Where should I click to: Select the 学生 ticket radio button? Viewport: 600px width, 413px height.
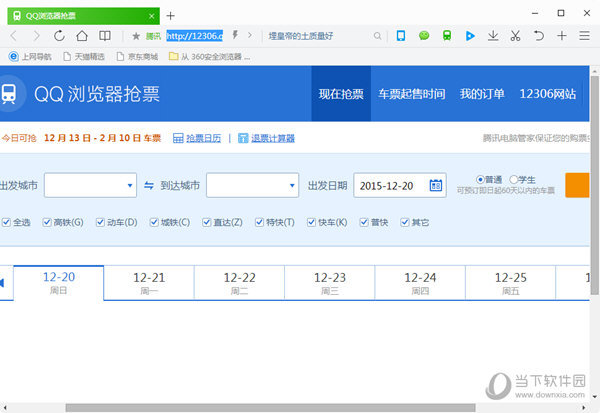(514, 179)
